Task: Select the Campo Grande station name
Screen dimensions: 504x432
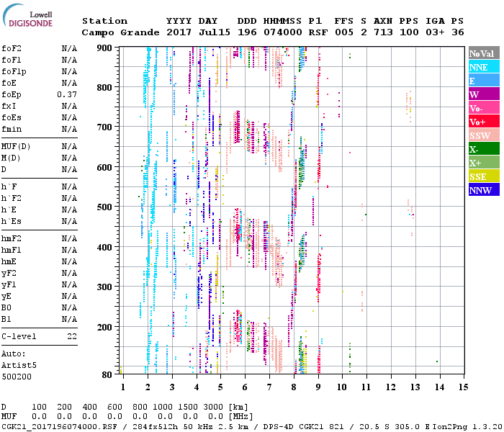Action: tap(118, 32)
